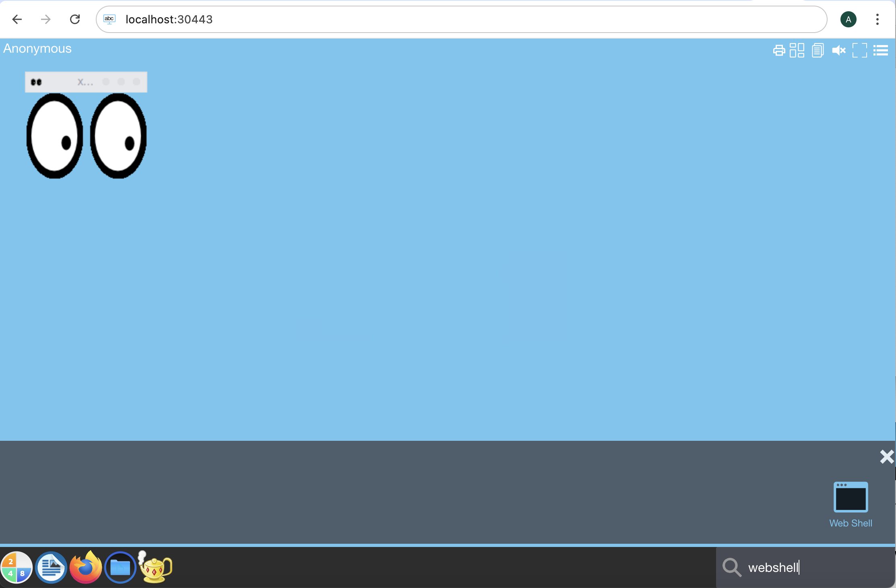Focus the localhost:30443 address bar
The width and height of the screenshot is (896, 588).
(x=461, y=19)
